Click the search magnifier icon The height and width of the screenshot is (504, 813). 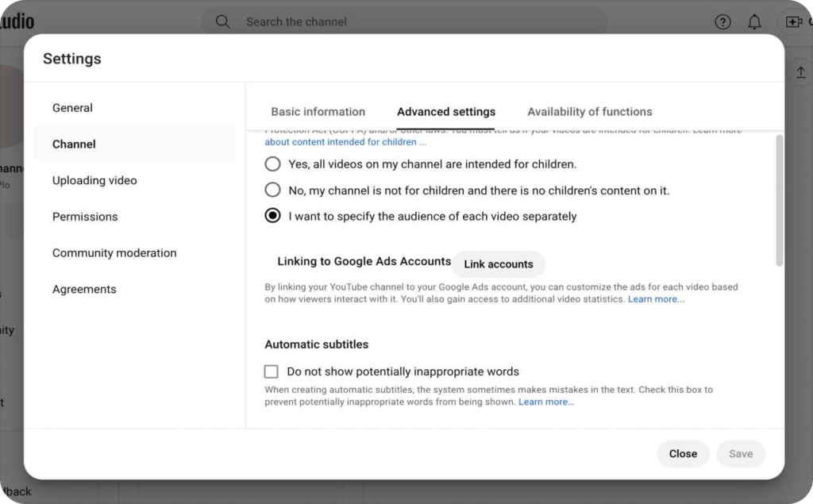click(223, 22)
